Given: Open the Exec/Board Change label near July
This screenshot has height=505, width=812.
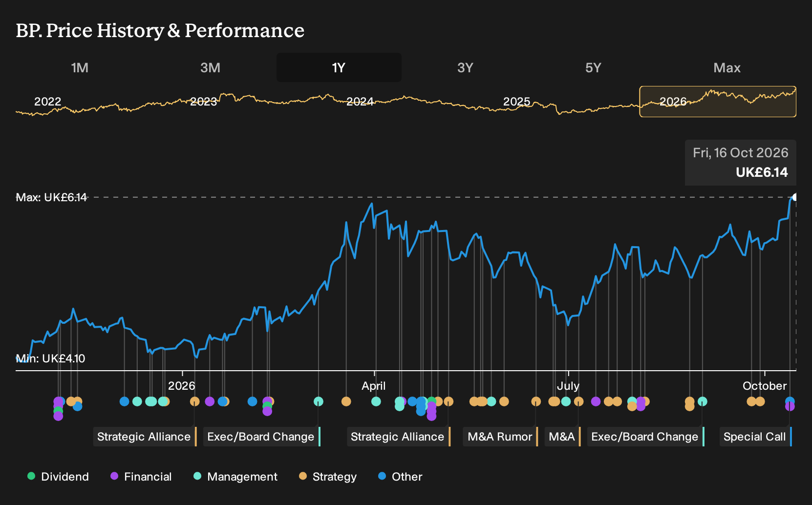Looking at the screenshot, I should point(645,437).
